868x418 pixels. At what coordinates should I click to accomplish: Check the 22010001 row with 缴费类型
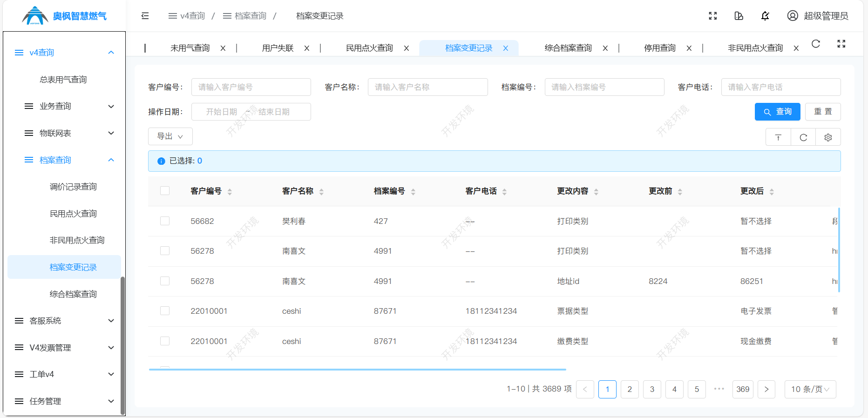pyautogui.click(x=165, y=341)
